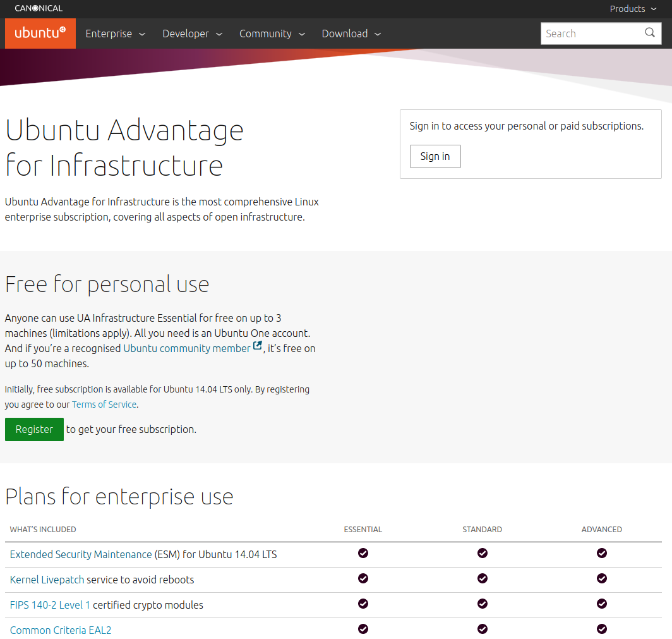This screenshot has height=639, width=672.
Task: Click the search magnifier icon
Action: 650,33
